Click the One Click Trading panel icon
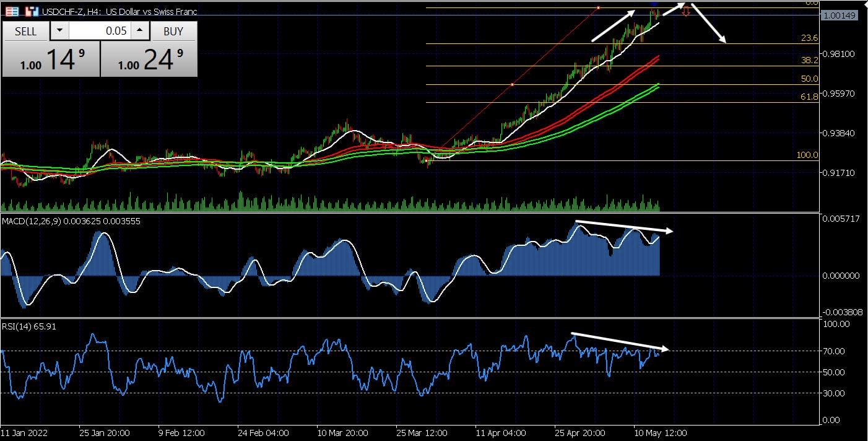Image resolution: width=868 pixels, height=441 pixels. (x=12, y=11)
